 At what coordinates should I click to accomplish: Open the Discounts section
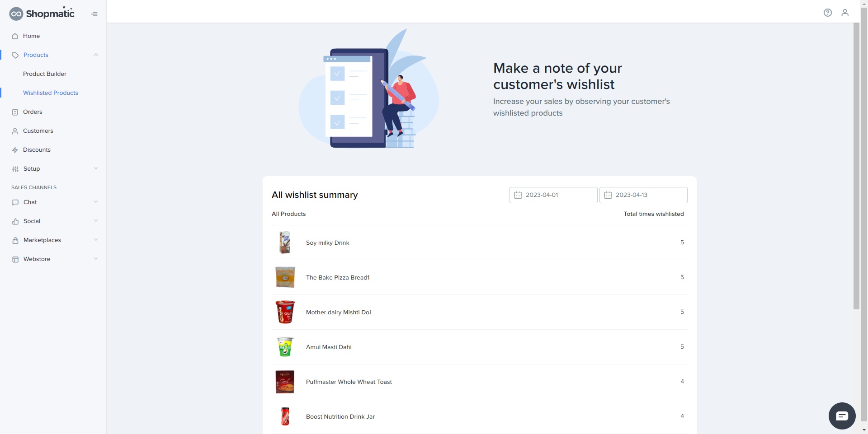(x=37, y=150)
